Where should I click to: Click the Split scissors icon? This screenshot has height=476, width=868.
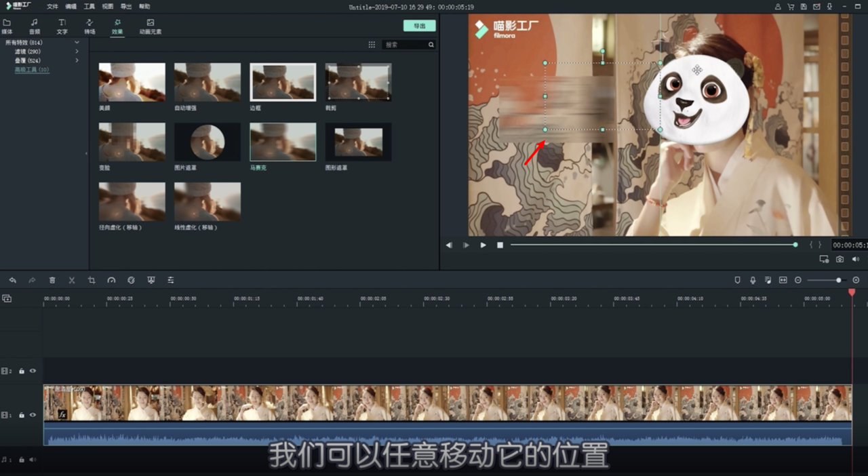(72, 280)
